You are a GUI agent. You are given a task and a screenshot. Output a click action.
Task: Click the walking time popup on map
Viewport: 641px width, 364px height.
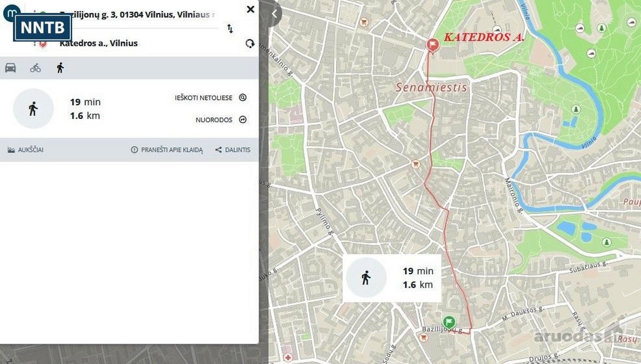click(x=392, y=278)
